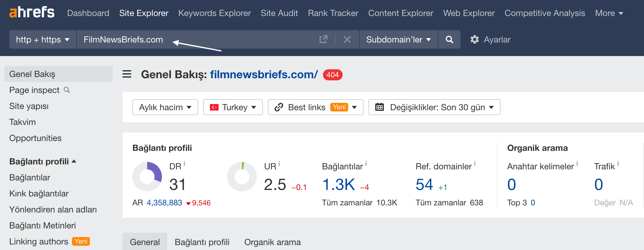Click the Anahtar kelimeler value 0
The height and width of the screenshot is (250, 644).
pyautogui.click(x=512, y=184)
